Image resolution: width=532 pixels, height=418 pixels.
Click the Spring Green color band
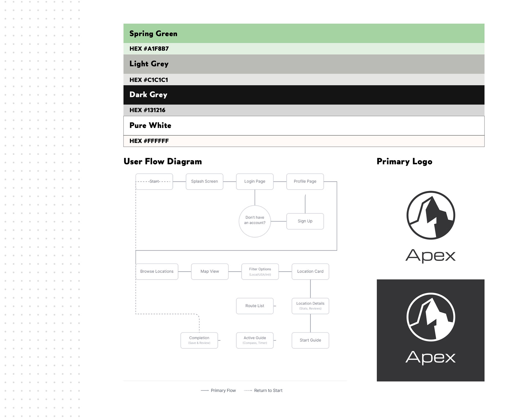[304, 33]
